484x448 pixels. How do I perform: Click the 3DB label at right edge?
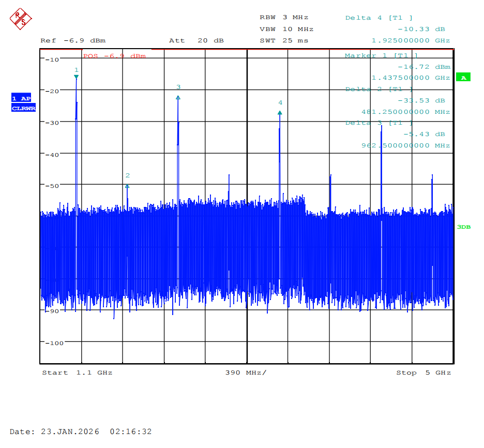tap(463, 227)
